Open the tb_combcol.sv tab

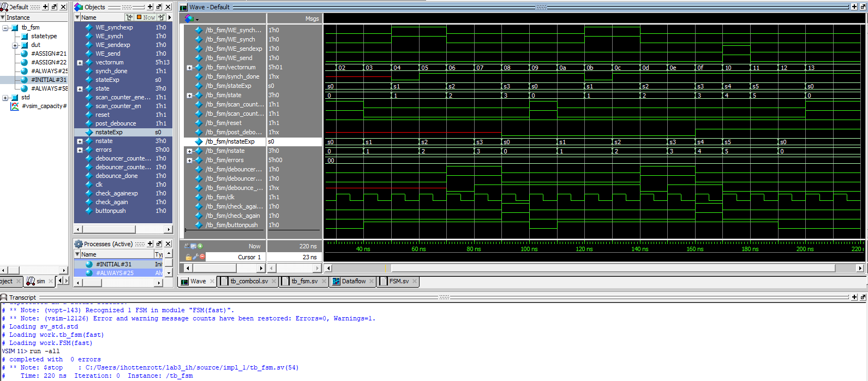[249, 282]
